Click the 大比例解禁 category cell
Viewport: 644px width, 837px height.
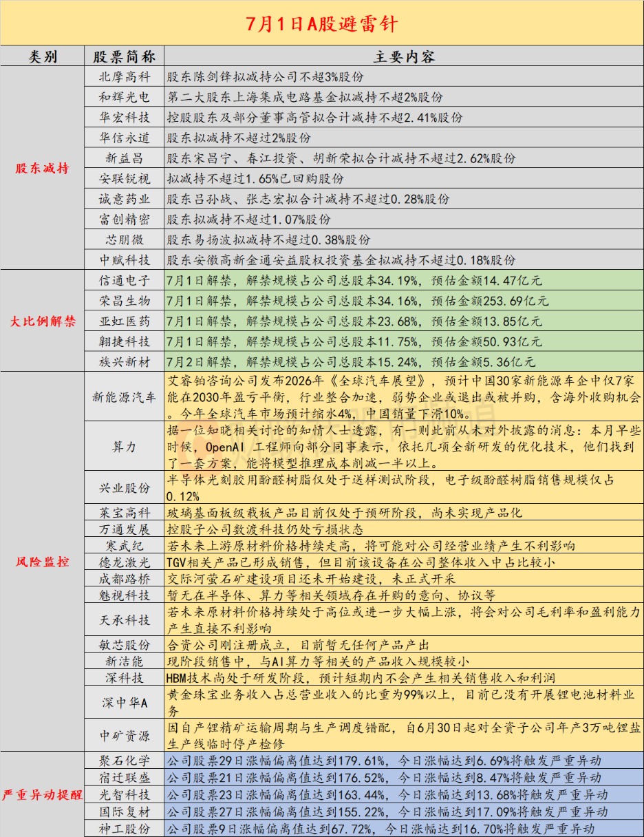pyautogui.click(x=43, y=321)
